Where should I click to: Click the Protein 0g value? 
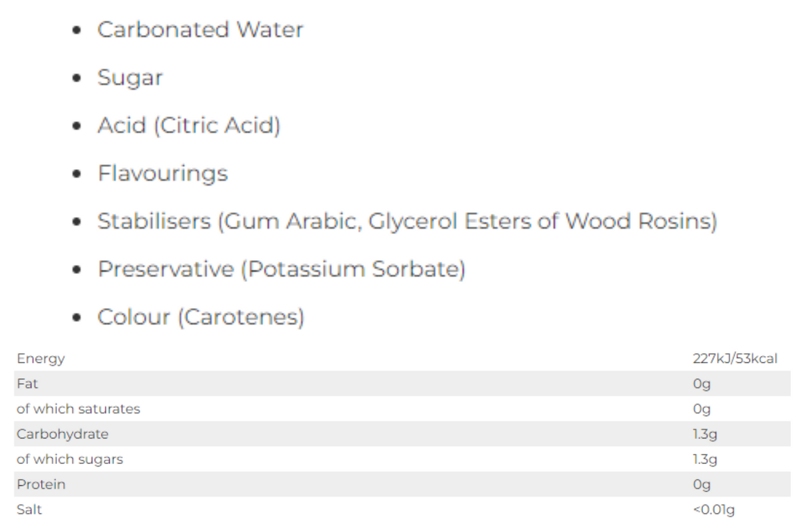[702, 485]
